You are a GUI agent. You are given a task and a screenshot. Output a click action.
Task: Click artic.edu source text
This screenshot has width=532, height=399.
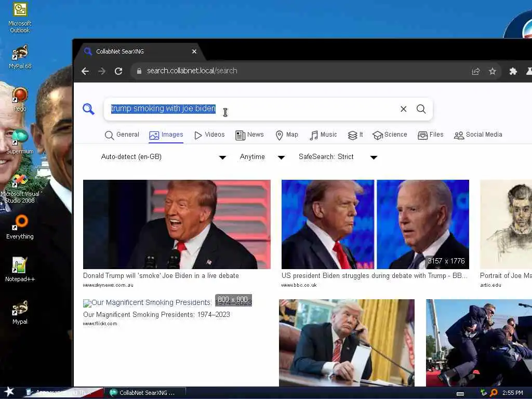tap(490, 285)
